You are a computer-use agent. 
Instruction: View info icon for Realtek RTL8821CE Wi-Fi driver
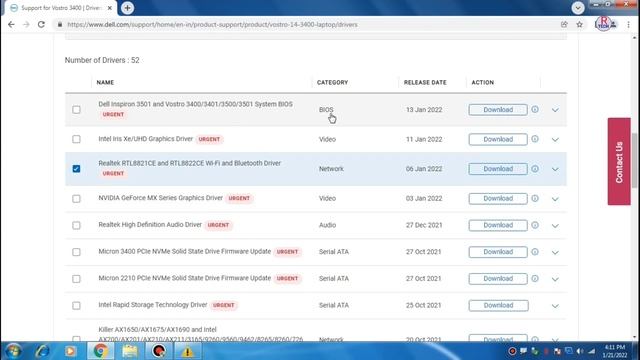pyautogui.click(x=535, y=169)
